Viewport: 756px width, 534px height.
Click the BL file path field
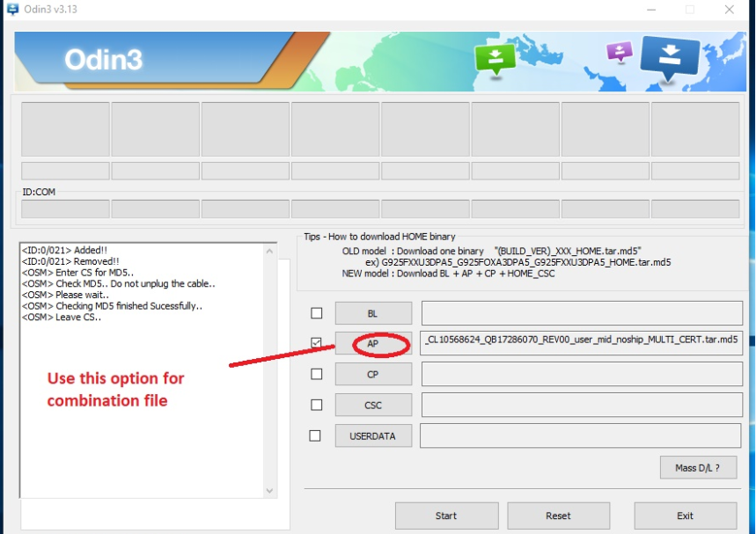582,313
